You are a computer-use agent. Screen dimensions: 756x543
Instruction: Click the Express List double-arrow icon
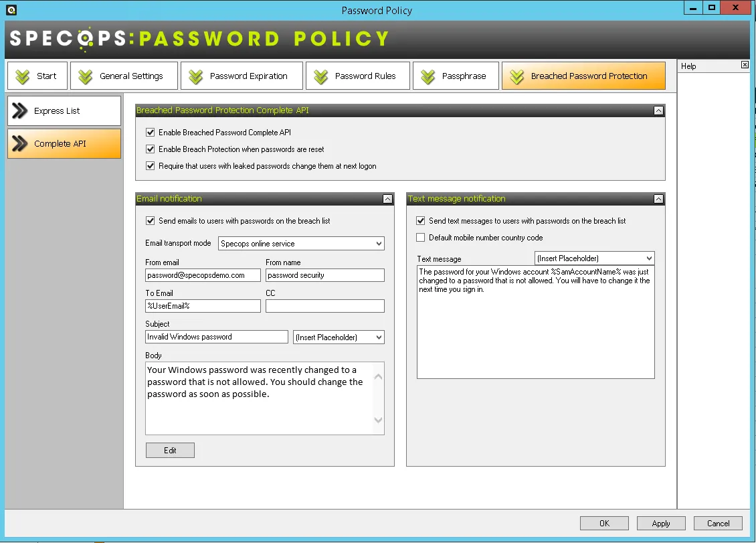(x=20, y=110)
